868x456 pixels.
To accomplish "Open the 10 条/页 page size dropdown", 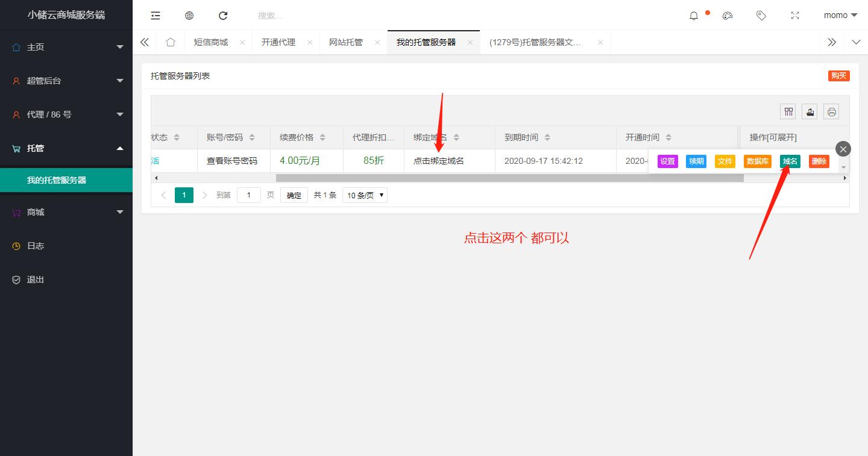I will coord(365,195).
